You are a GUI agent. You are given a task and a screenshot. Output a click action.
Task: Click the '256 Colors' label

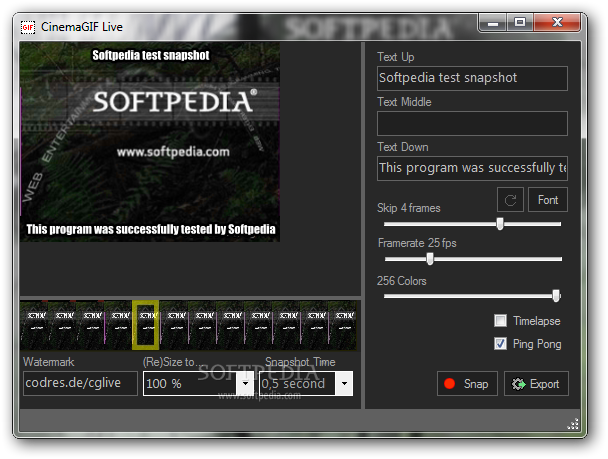[402, 281]
